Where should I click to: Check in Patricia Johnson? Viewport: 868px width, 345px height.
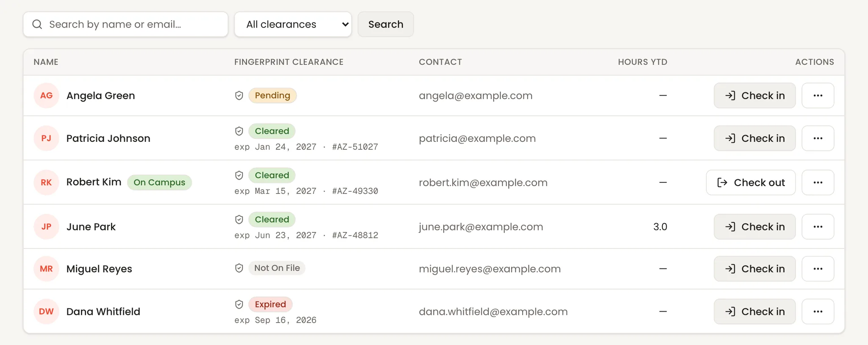point(754,138)
